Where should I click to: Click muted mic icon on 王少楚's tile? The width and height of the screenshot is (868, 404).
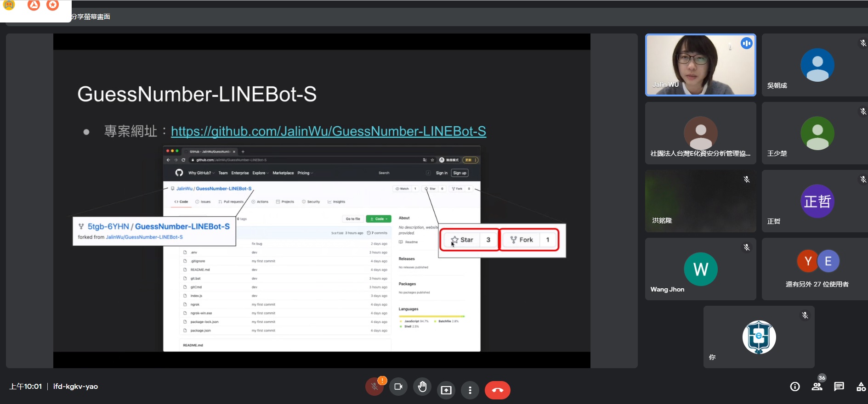point(863,112)
